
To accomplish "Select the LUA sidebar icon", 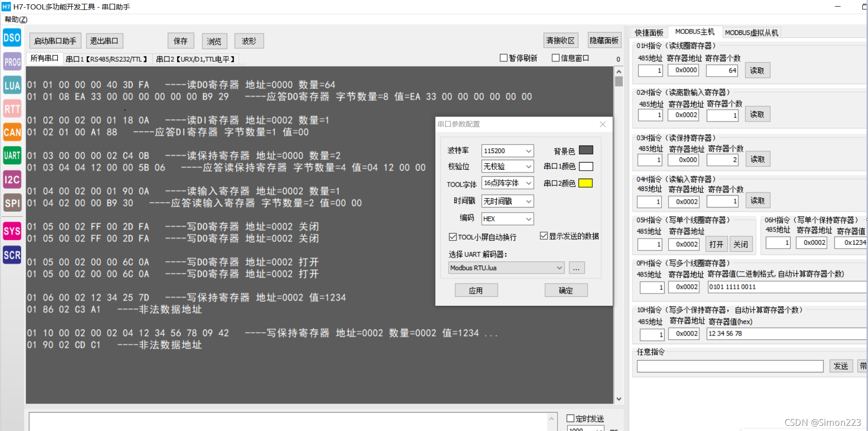I will (x=12, y=85).
